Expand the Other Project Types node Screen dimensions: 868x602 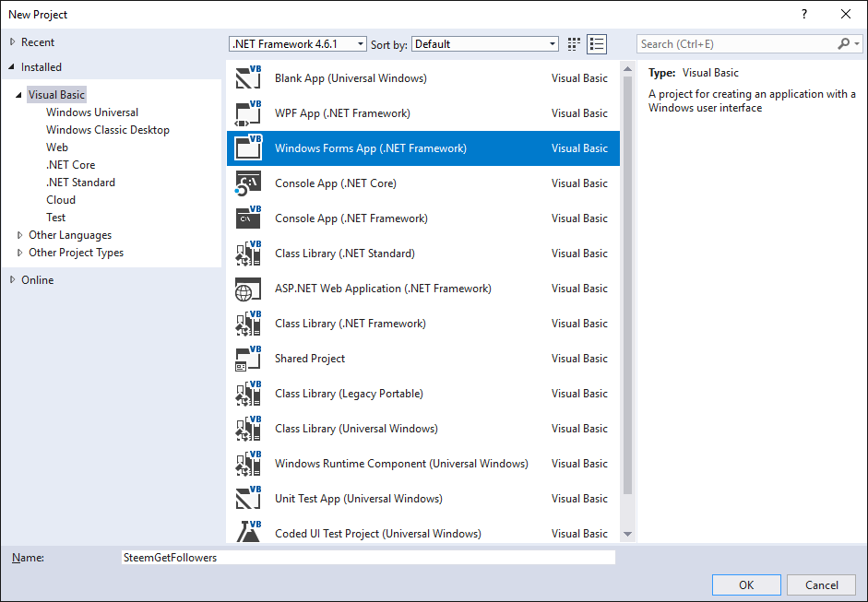point(20,253)
